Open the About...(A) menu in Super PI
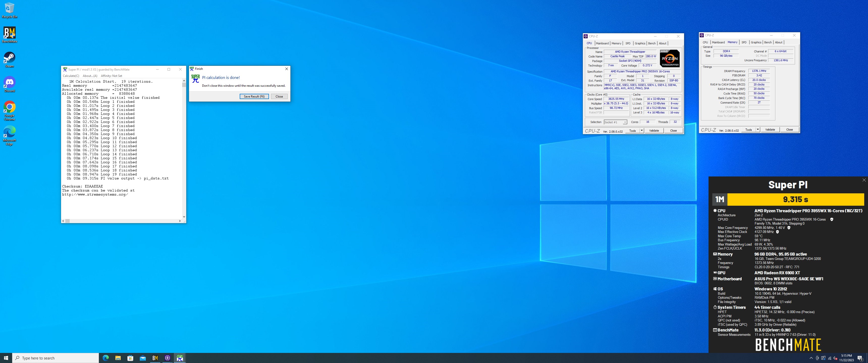Screen dimensions: 868x363 tap(90, 76)
